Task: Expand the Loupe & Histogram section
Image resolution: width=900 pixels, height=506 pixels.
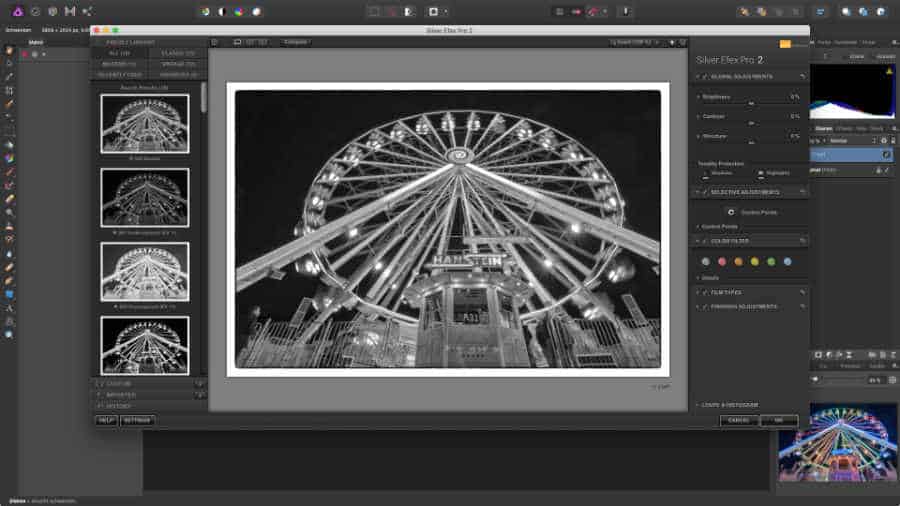Action: 699,405
